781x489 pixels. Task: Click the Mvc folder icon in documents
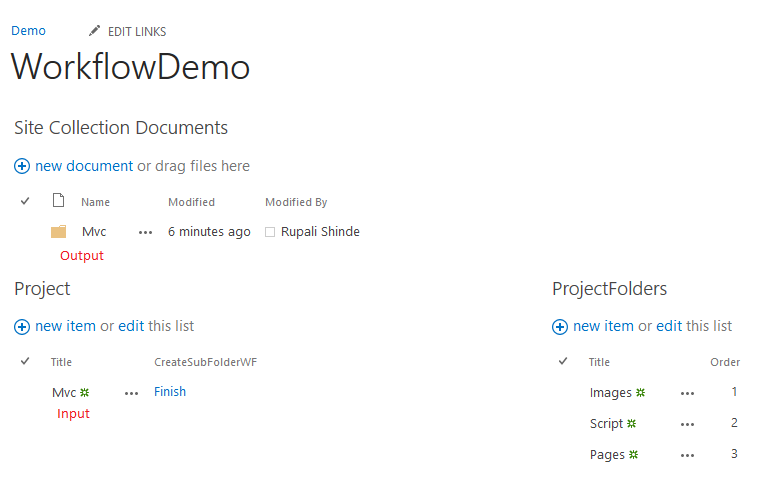(x=58, y=232)
